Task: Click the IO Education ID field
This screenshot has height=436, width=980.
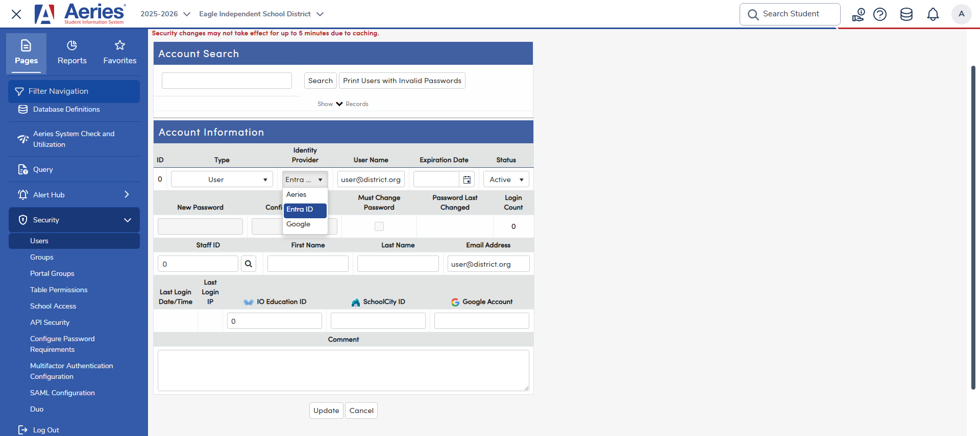Action: tap(275, 321)
